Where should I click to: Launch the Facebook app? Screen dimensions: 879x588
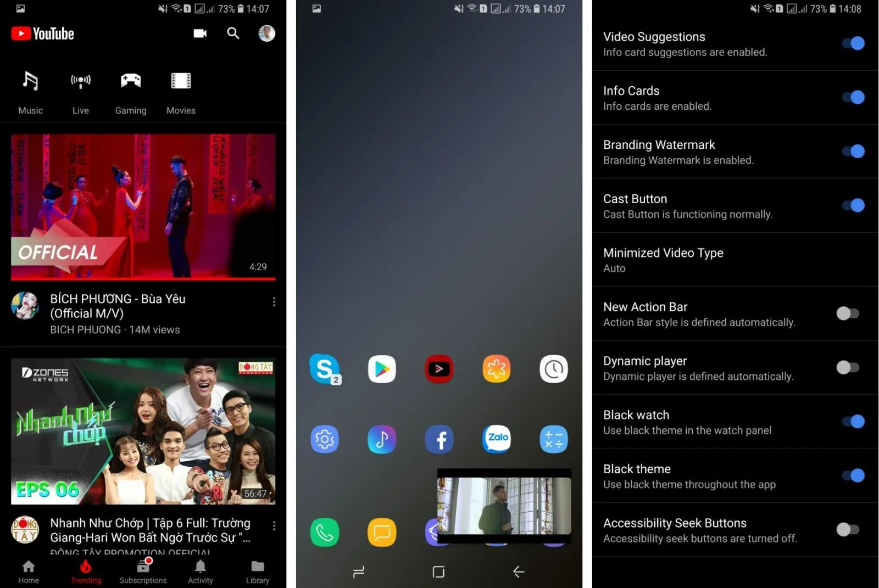[439, 439]
